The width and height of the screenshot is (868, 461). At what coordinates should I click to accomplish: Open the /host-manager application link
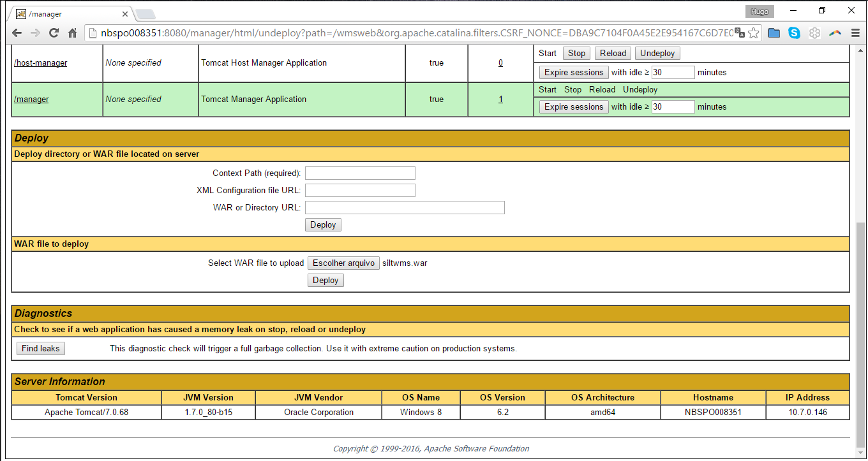tap(40, 63)
